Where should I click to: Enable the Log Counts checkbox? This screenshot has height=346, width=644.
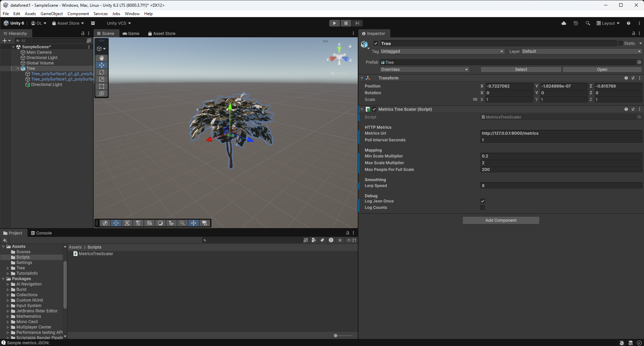pos(482,208)
